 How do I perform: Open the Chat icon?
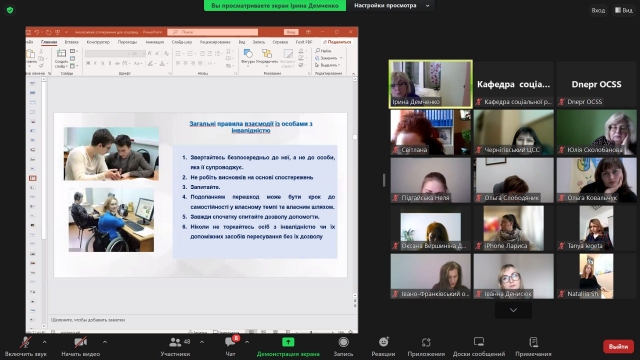click(230, 342)
